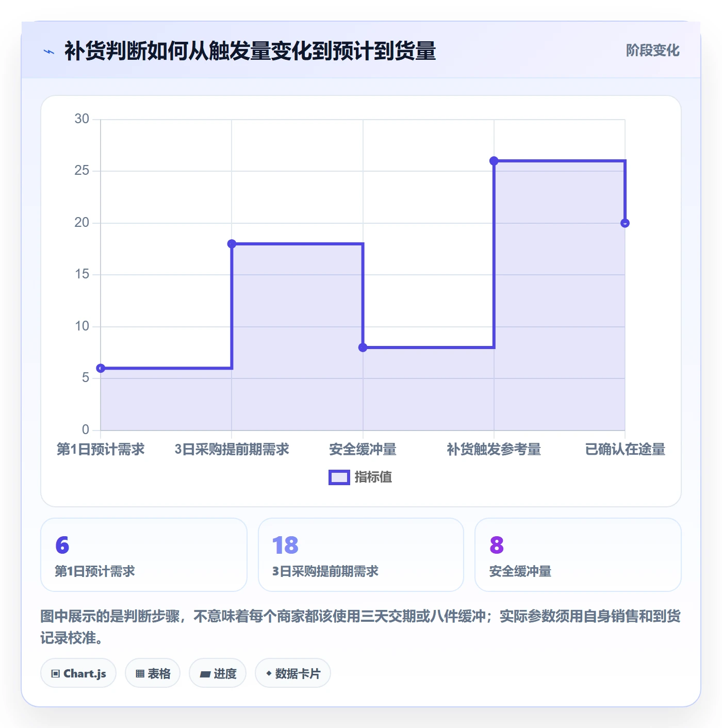Select the 进度 tag chip
This screenshot has width=722, height=728.
[218, 673]
